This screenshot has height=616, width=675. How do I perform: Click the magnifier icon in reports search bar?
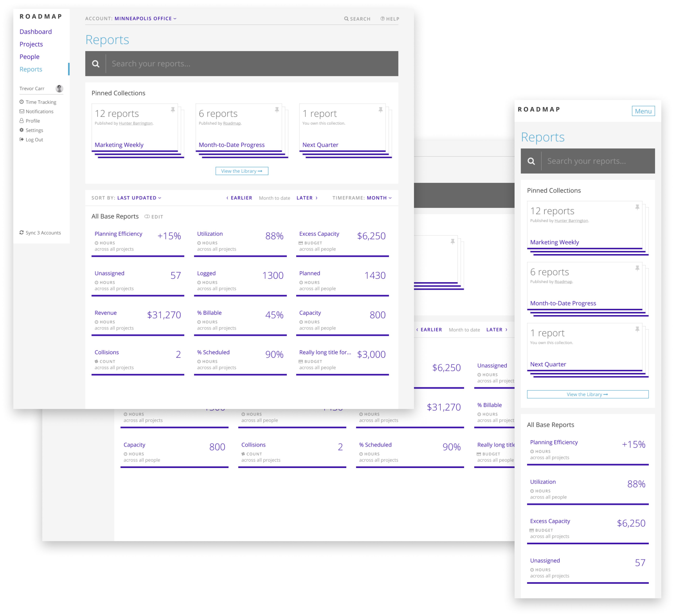coord(96,64)
